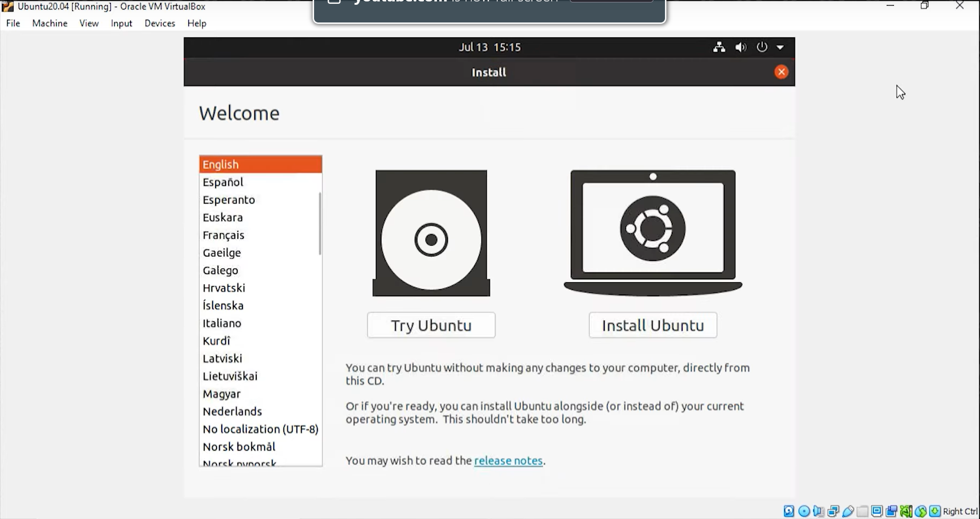Screen dimensions: 980x519
Task: Choose No localization (UTF-8) option
Action: 261,429
